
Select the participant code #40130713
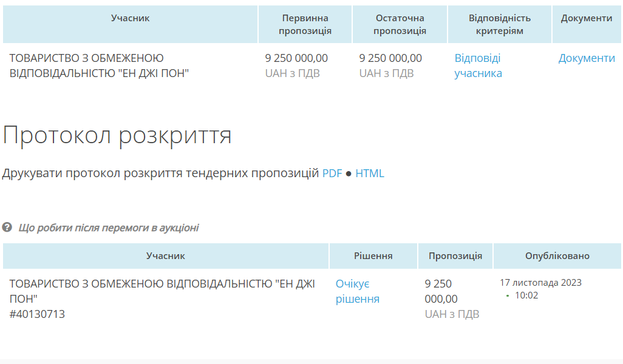(x=37, y=314)
